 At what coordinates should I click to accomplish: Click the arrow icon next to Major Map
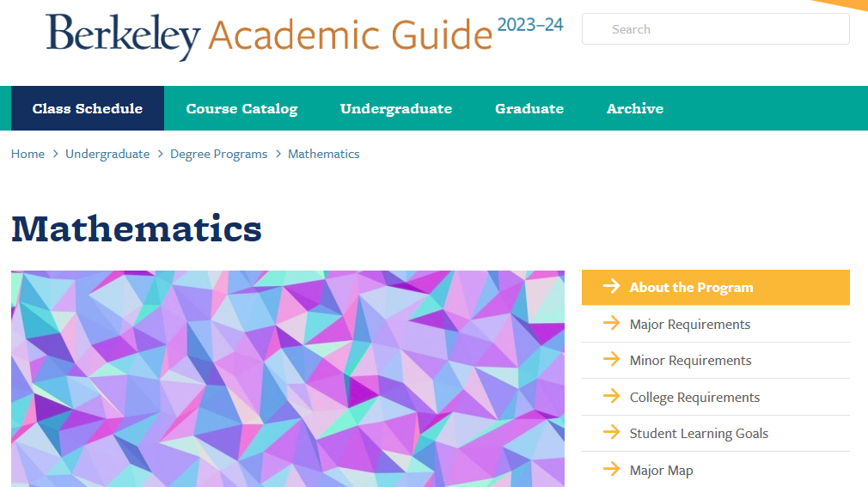611,469
